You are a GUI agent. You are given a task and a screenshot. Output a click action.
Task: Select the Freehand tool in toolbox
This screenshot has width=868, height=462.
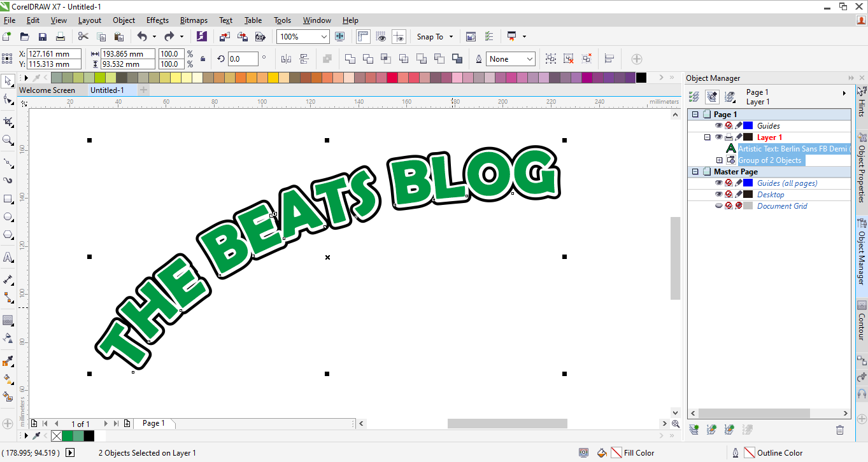tap(8, 162)
